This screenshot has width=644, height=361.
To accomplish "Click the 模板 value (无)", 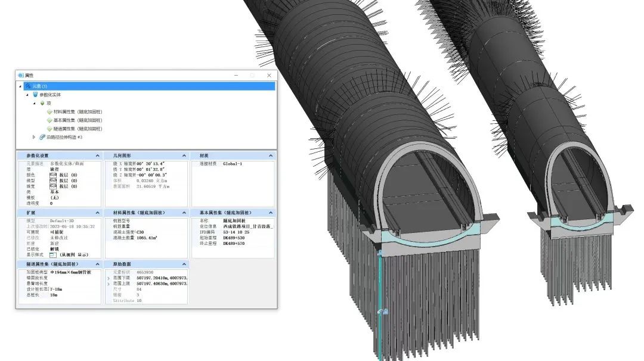I will [x=54, y=198].
